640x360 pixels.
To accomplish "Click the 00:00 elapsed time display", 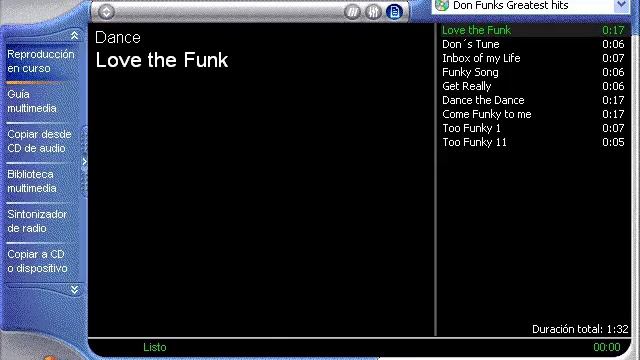I will click(607, 347).
